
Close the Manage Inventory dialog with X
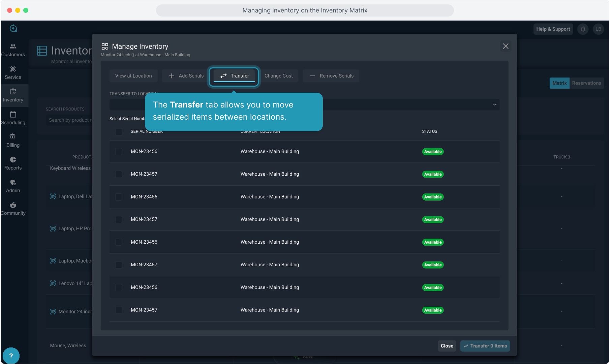(x=506, y=46)
